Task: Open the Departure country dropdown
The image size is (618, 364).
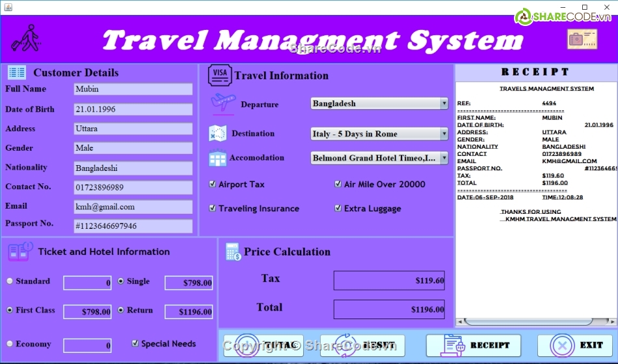Action: tap(444, 103)
